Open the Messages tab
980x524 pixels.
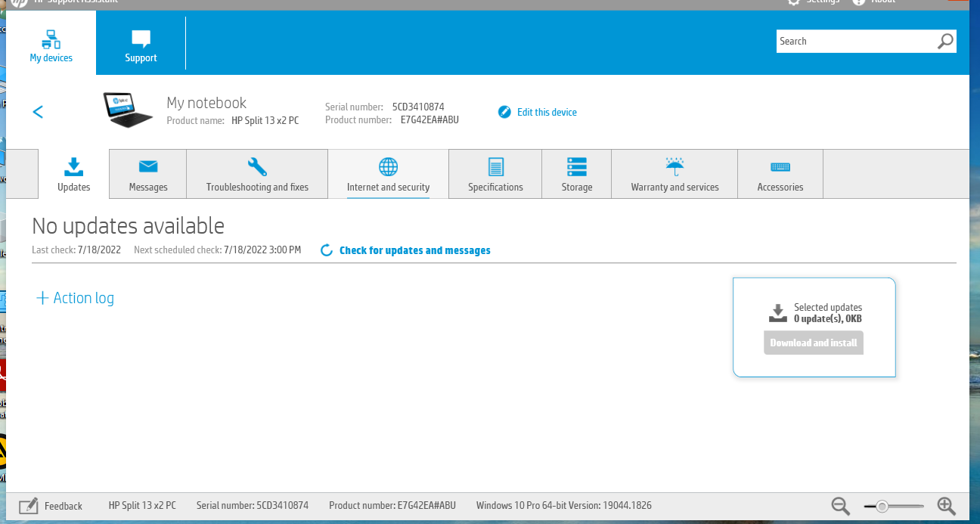click(x=148, y=174)
